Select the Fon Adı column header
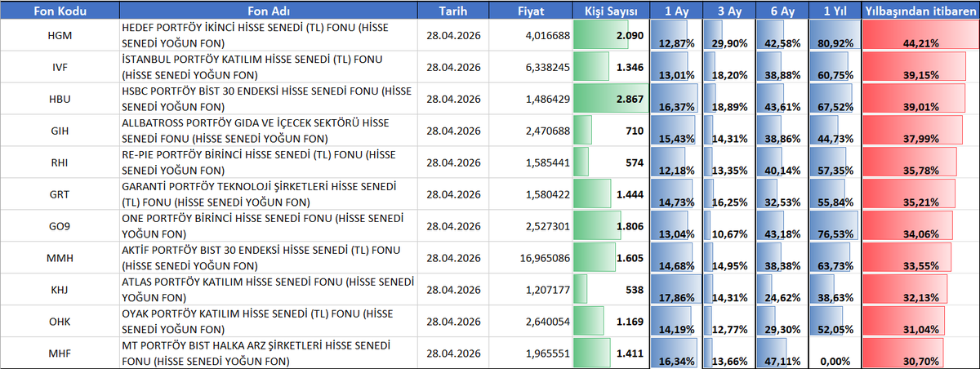 pyautogui.click(x=268, y=11)
